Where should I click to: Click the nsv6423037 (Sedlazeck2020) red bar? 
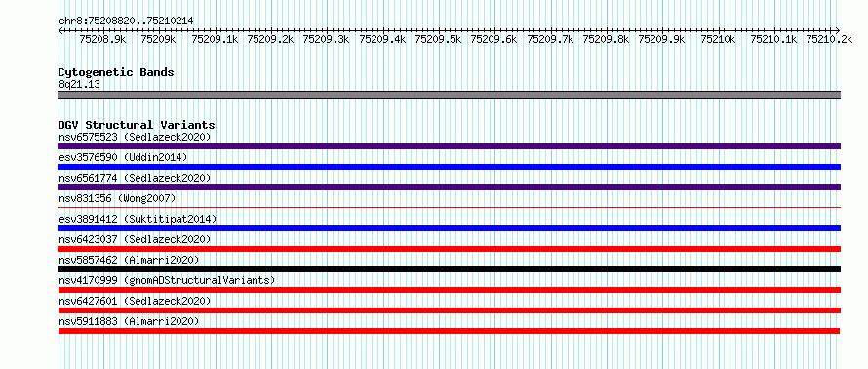click(449, 249)
